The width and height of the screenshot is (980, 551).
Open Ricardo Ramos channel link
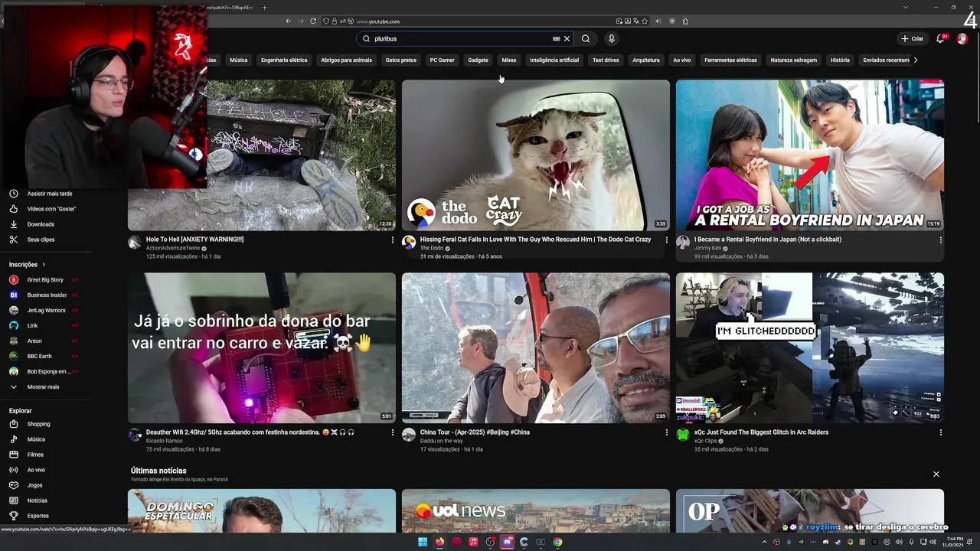164,441
